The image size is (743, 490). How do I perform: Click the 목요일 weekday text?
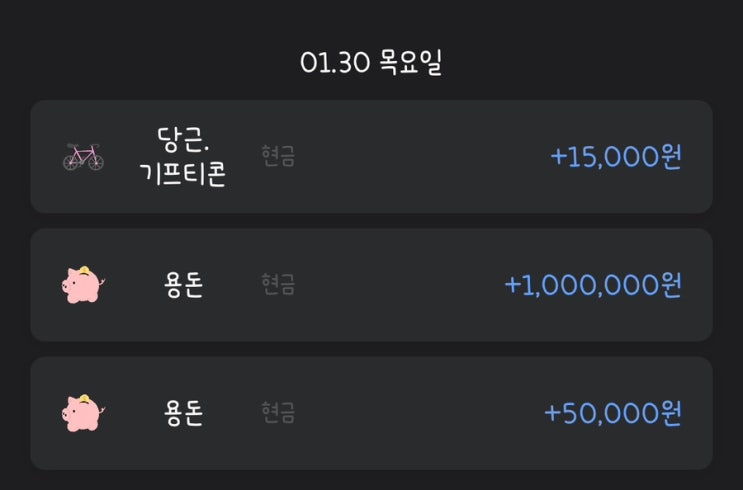[410, 63]
